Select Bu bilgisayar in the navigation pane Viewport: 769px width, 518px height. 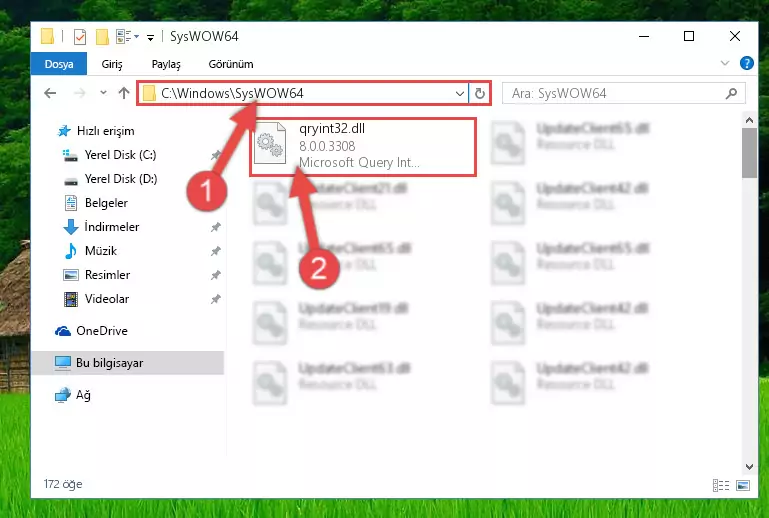[x=128, y=363]
